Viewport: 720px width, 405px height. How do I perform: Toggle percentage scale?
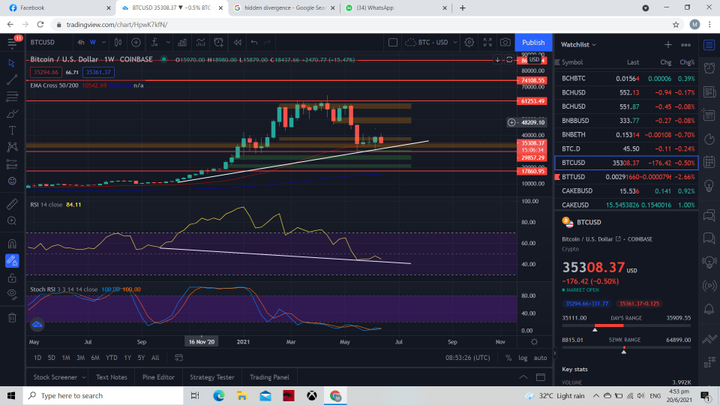tap(508, 358)
